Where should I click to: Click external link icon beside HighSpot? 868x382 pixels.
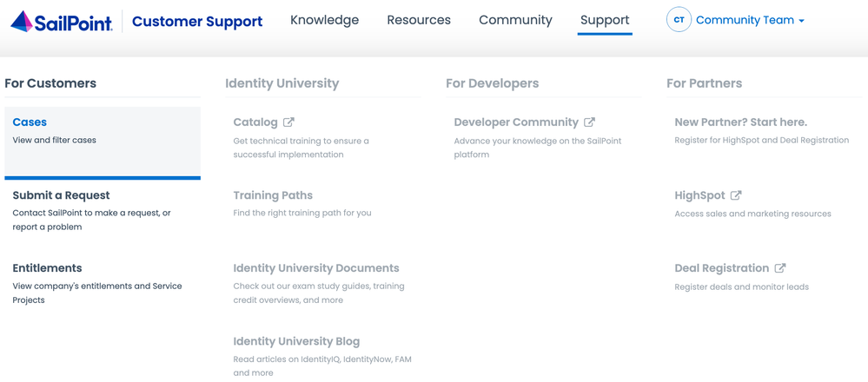tap(736, 195)
